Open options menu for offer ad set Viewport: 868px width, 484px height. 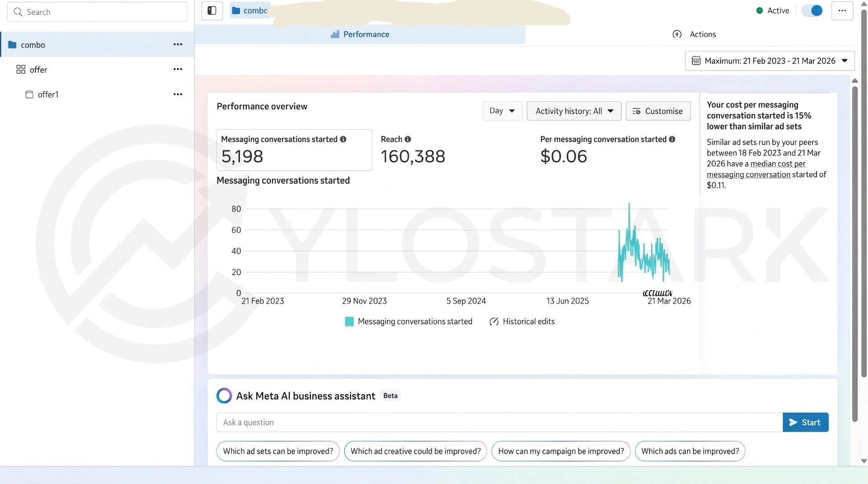tap(178, 69)
